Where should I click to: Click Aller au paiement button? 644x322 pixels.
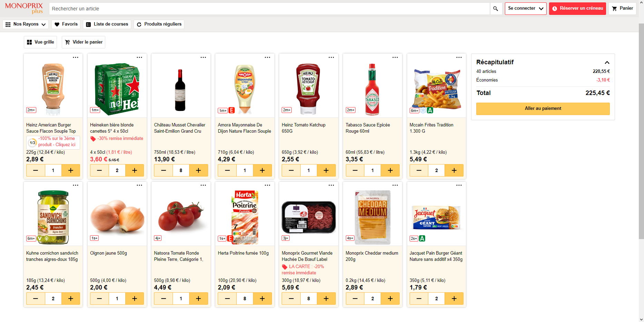[x=543, y=108]
